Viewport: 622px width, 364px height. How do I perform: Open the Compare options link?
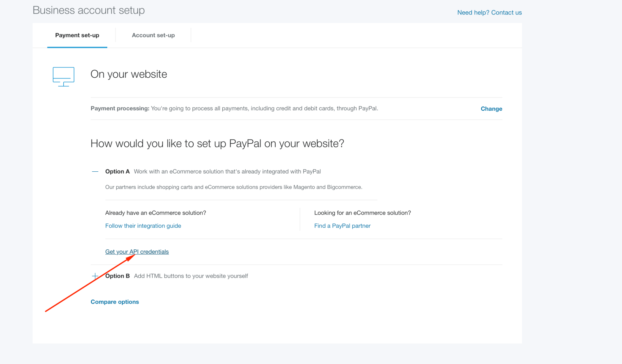click(115, 302)
